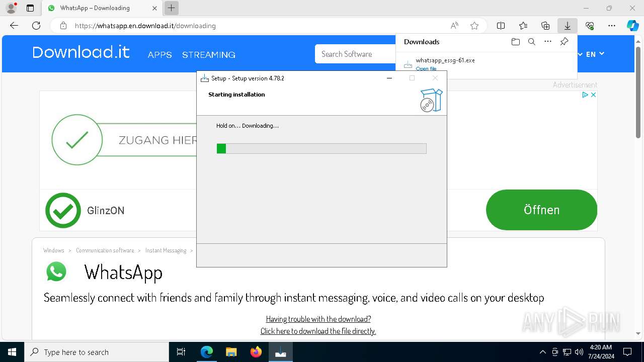Open the APPS menu
The width and height of the screenshot is (644, 362).
pyautogui.click(x=160, y=55)
